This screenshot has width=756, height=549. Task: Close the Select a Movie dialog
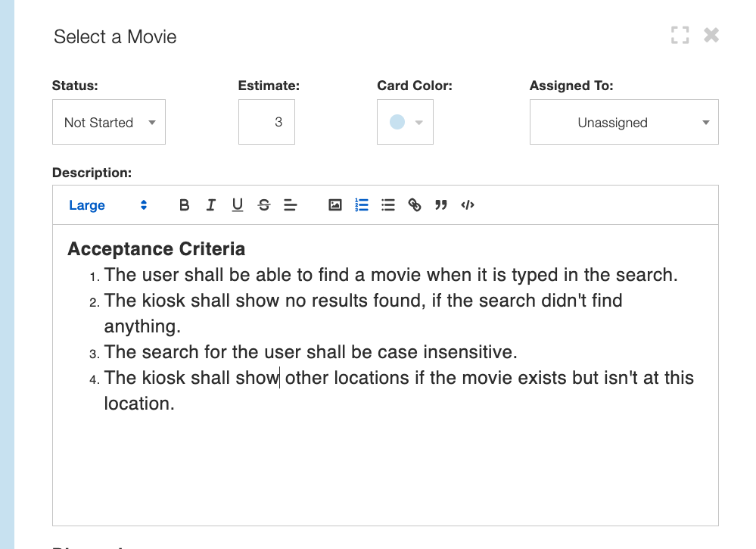click(711, 36)
